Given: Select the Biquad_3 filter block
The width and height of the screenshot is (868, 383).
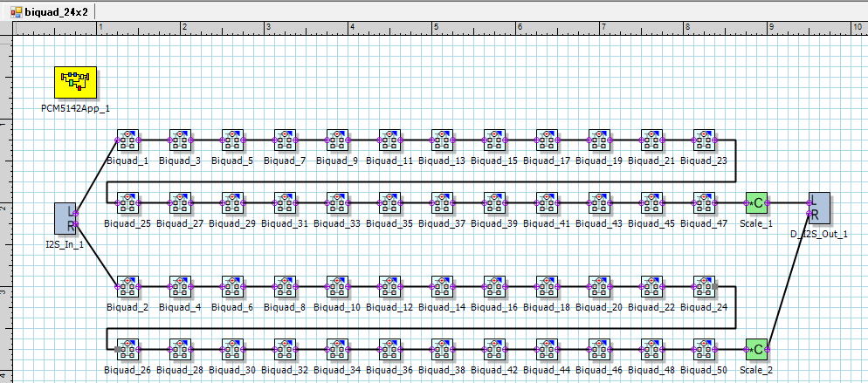Looking at the screenshot, I should point(180,140).
